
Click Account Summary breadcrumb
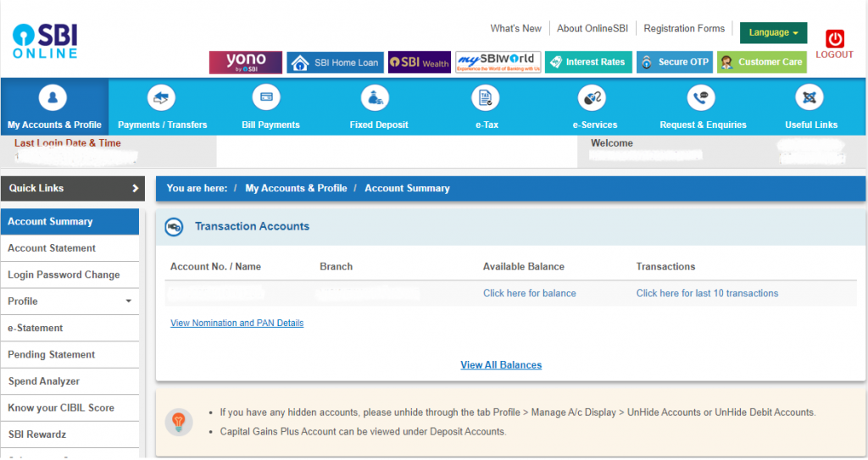click(x=407, y=188)
